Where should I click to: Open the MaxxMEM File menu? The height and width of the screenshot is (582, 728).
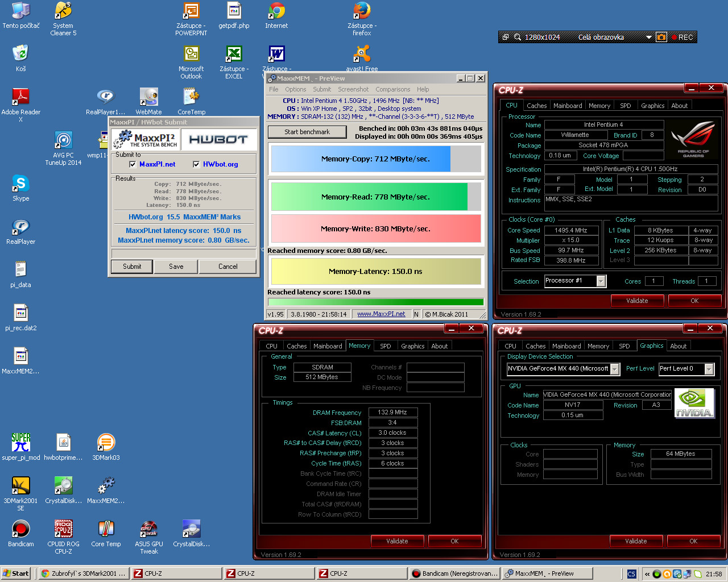pyautogui.click(x=274, y=89)
